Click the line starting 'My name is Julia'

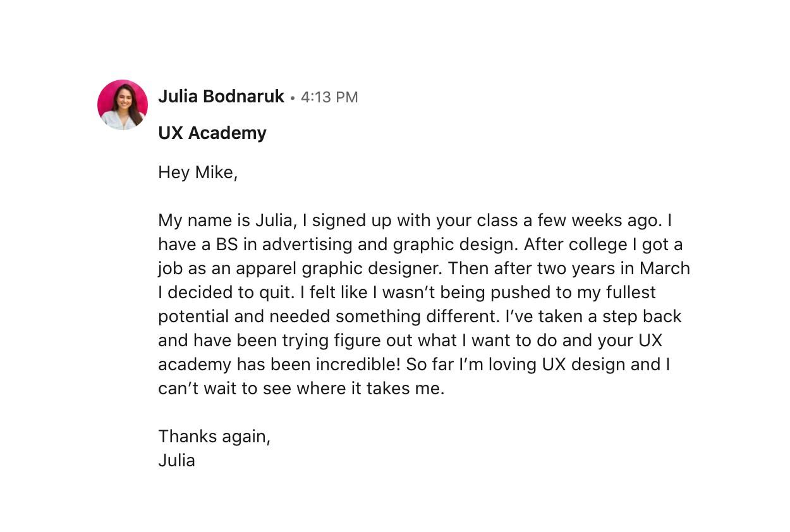[x=415, y=221]
